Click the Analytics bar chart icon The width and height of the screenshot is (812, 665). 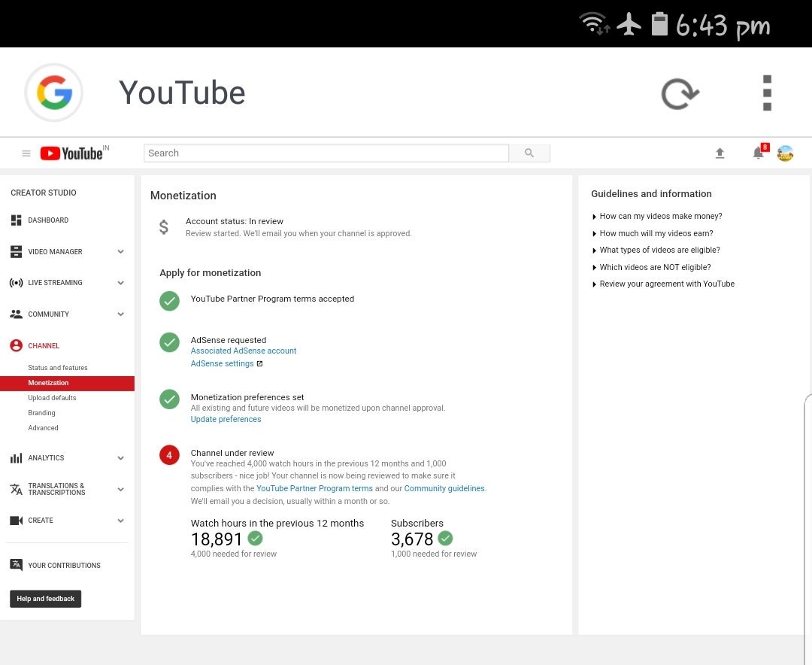pyautogui.click(x=16, y=458)
